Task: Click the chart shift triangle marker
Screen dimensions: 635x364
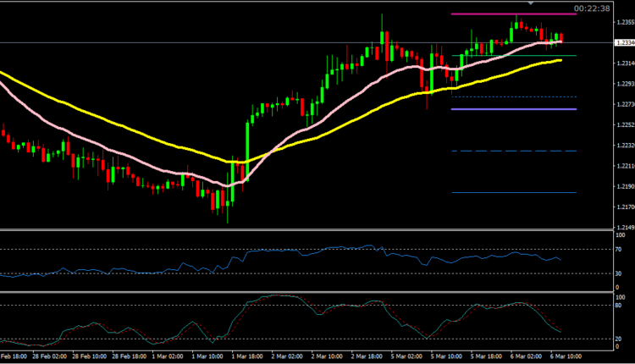Action: point(531,3)
